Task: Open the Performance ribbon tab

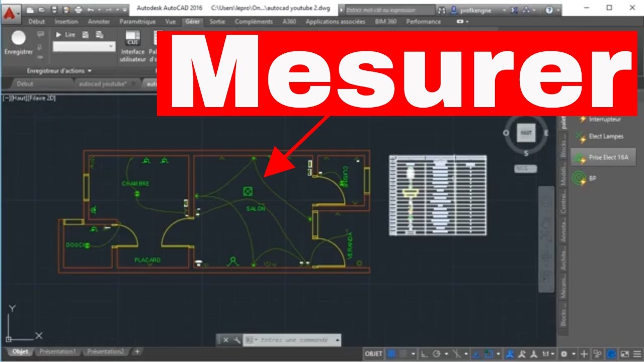Action: pos(424,22)
